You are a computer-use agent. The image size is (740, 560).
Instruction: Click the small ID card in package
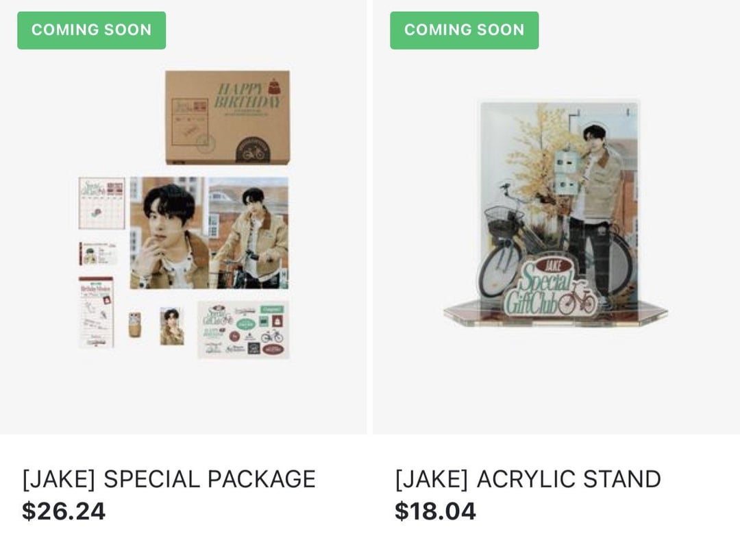(x=98, y=254)
